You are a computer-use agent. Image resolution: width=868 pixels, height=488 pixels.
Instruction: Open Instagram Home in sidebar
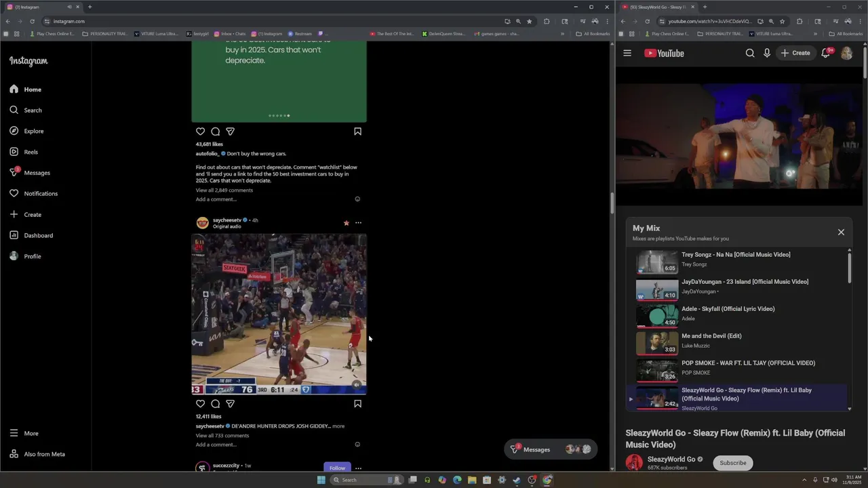pyautogui.click(x=26, y=89)
